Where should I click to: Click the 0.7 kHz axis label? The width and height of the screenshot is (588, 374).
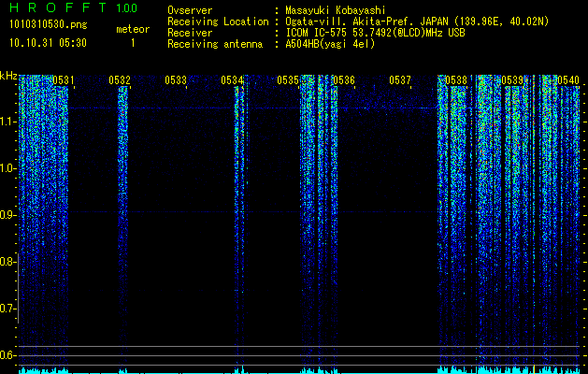(x=7, y=309)
